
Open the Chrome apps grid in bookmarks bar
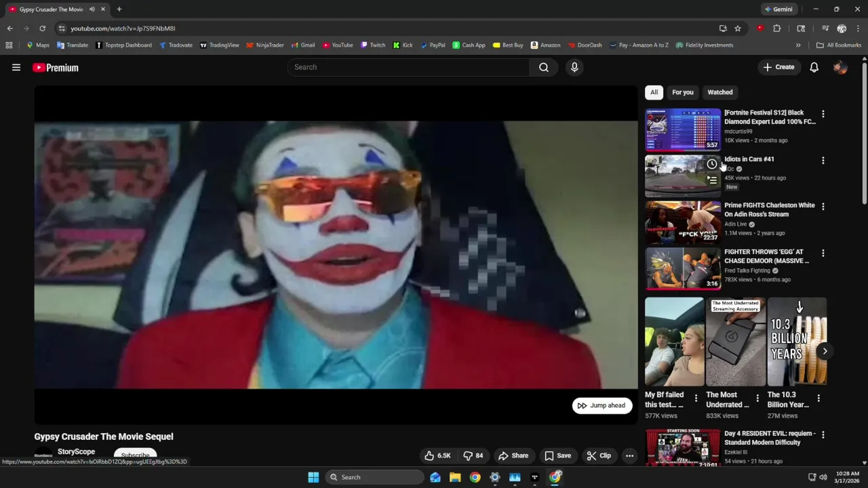tap(9, 45)
